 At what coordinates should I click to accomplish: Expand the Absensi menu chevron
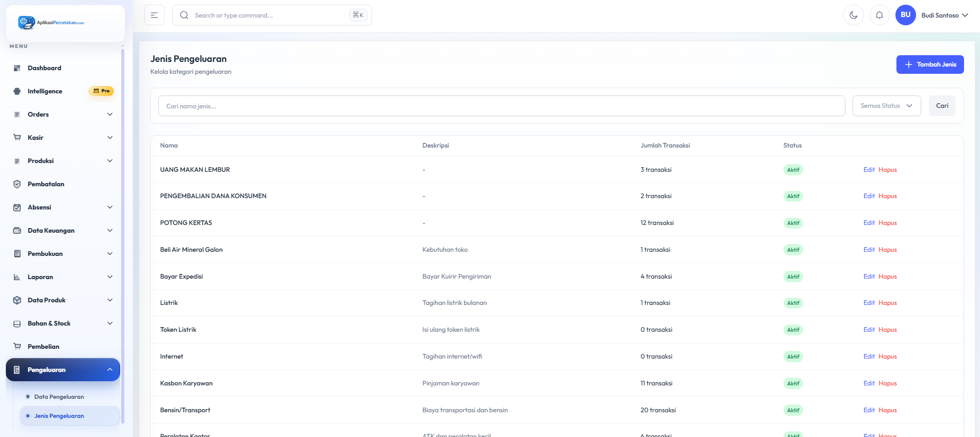(110, 207)
